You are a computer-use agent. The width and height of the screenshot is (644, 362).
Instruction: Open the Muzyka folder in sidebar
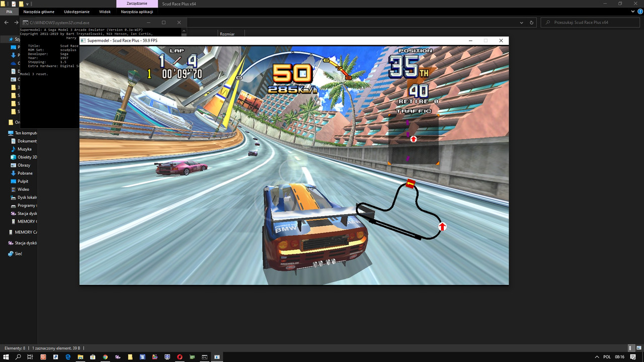click(21, 149)
